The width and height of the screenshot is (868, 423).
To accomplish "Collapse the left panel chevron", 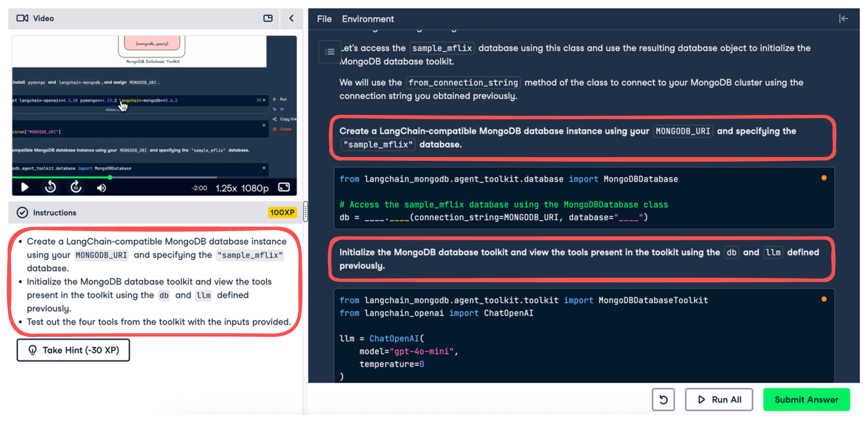I will pos(292,18).
